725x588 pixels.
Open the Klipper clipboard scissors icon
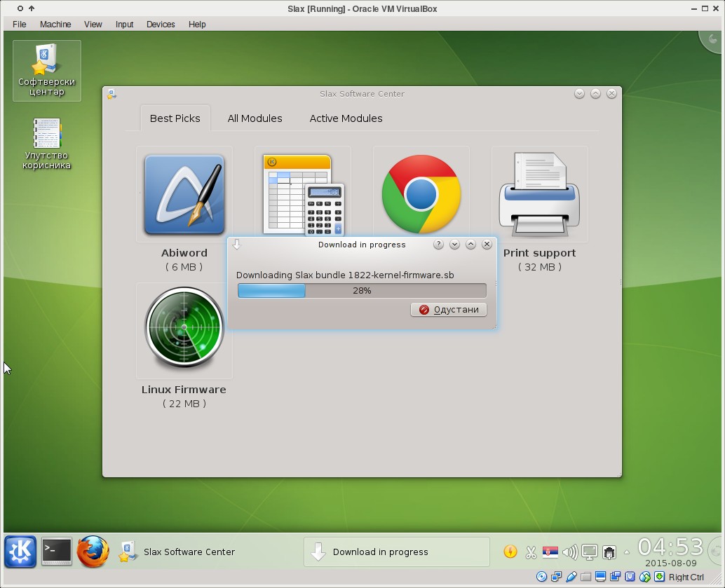click(530, 552)
